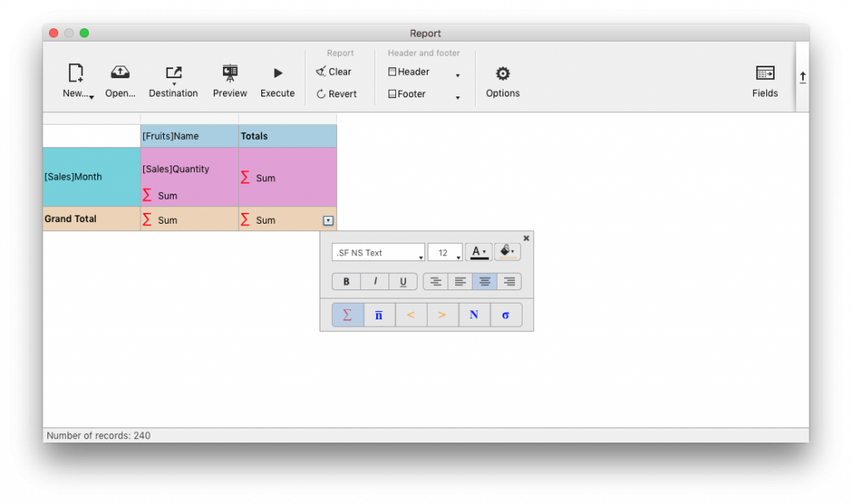This screenshot has width=852, height=504.
Task: Clear the report layout
Action: pos(336,72)
